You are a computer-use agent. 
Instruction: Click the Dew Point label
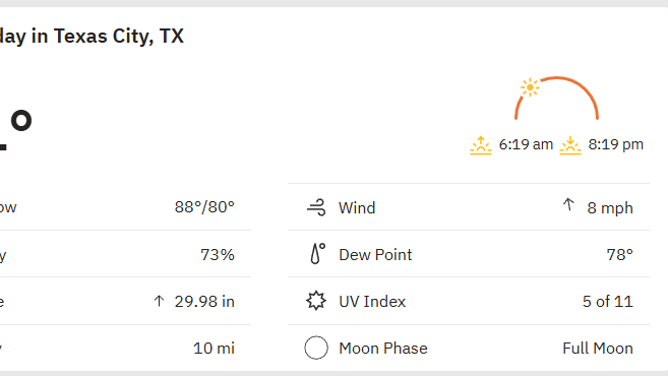pos(375,255)
